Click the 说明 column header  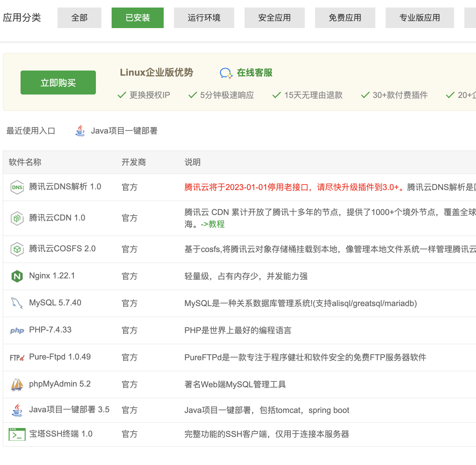click(x=192, y=162)
